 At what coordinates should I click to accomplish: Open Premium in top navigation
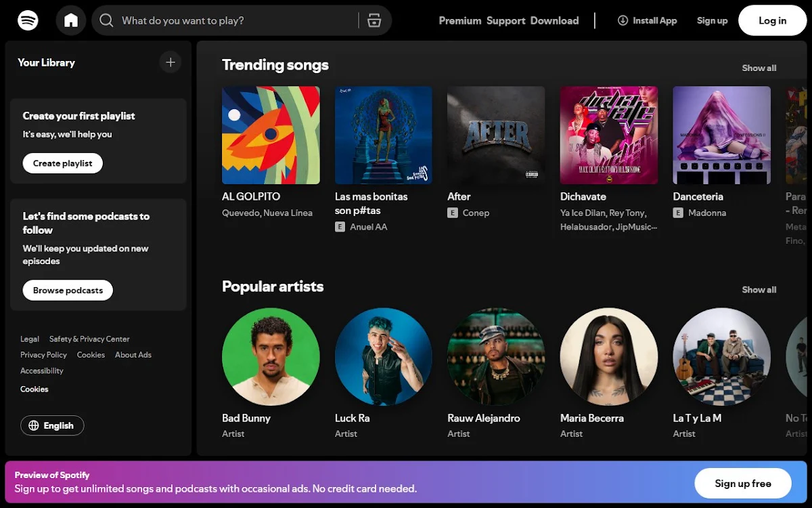[460, 20]
